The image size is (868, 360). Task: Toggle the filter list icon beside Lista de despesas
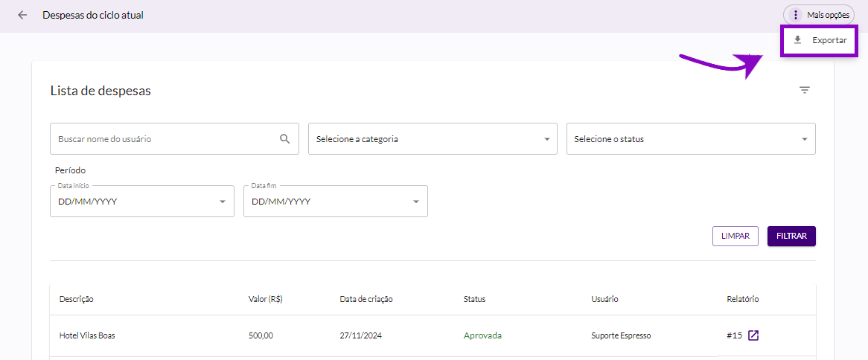804,90
